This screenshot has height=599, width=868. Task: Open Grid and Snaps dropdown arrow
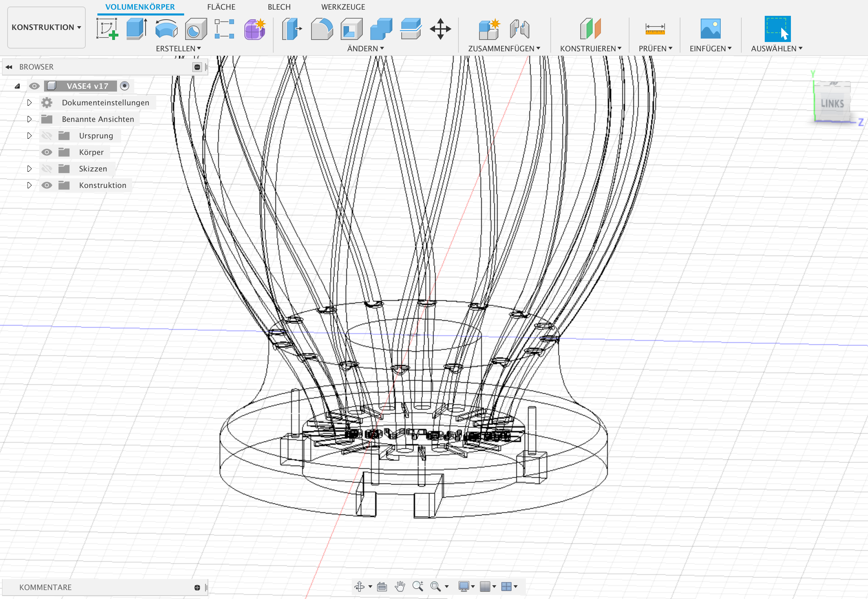(494, 586)
